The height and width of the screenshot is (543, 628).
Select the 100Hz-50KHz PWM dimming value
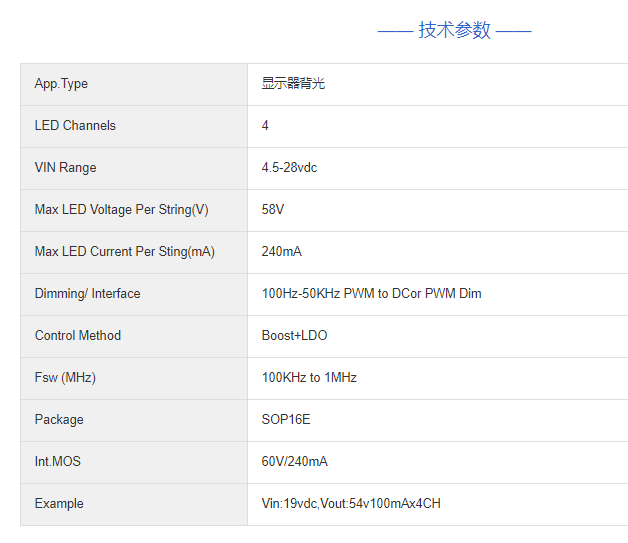click(371, 294)
